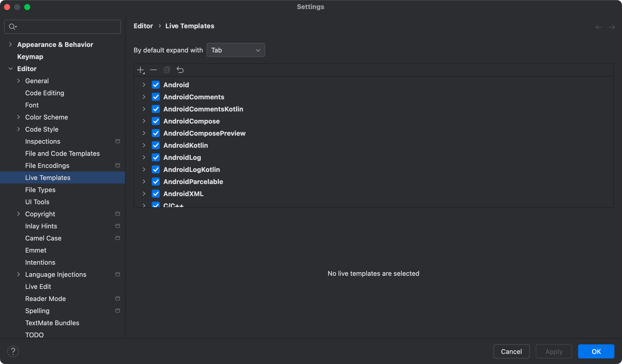
Task: Click the Restore deleted defaults icon
Action: pyautogui.click(x=180, y=70)
